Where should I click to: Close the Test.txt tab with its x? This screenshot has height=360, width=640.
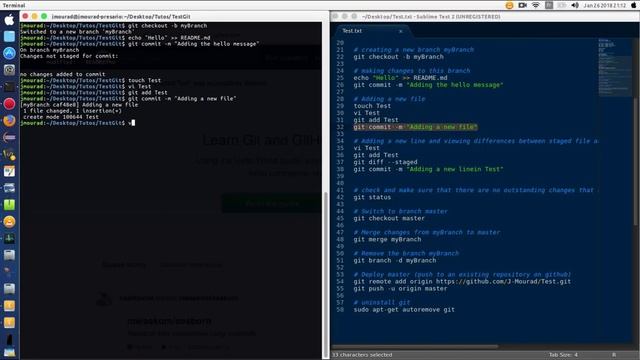pos(400,31)
